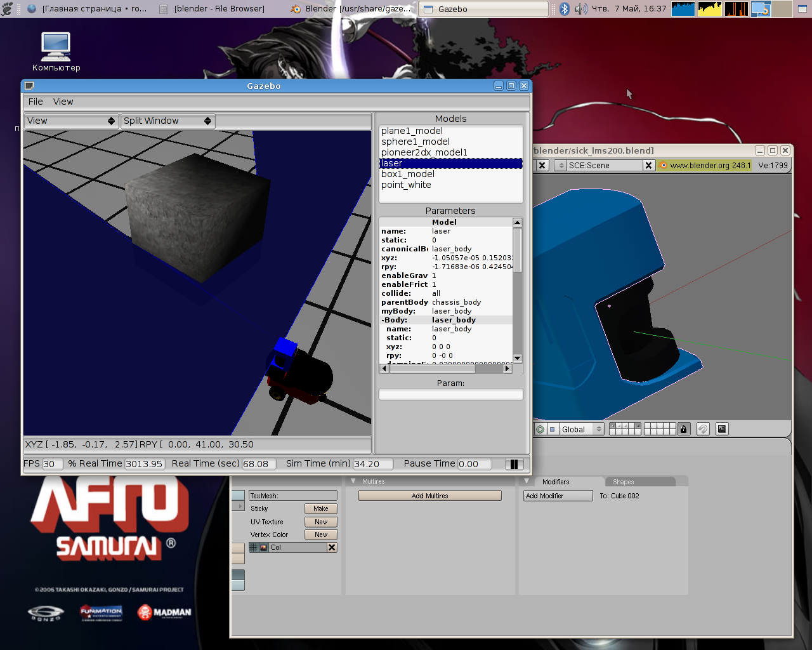Click the magnet snap icon

[x=703, y=429]
